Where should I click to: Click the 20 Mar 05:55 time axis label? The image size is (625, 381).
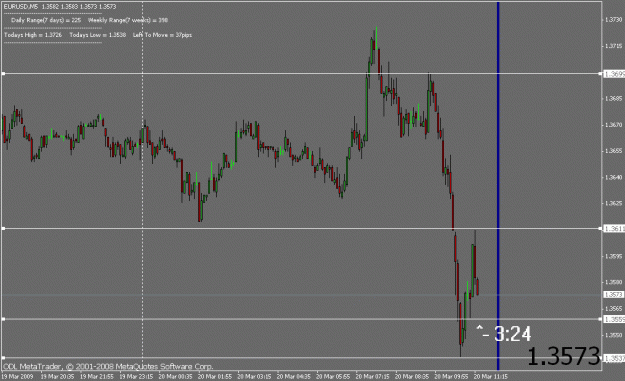click(333, 376)
